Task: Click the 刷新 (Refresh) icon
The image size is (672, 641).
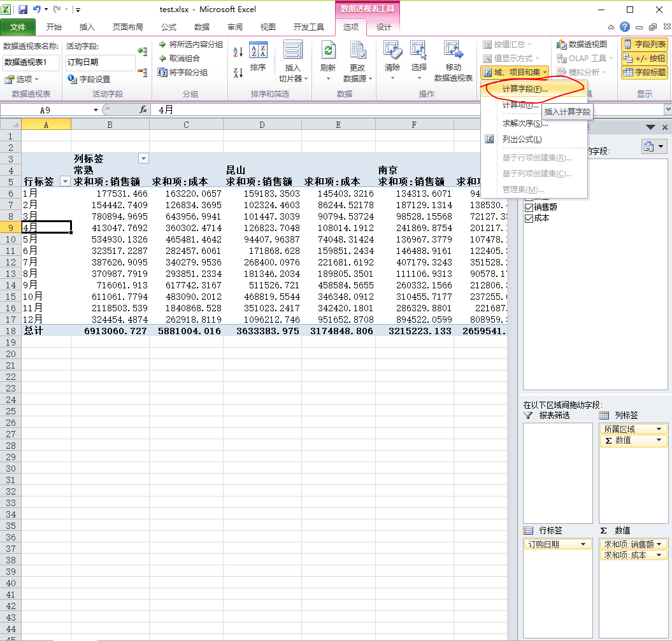Action: click(x=328, y=51)
